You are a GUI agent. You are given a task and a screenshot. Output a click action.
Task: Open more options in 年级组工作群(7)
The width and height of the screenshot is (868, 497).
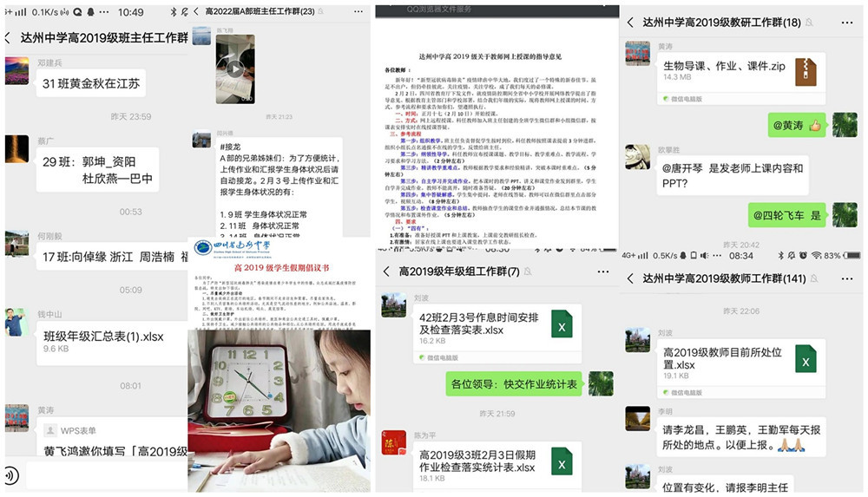pyautogui.click(x=603, y=271)
